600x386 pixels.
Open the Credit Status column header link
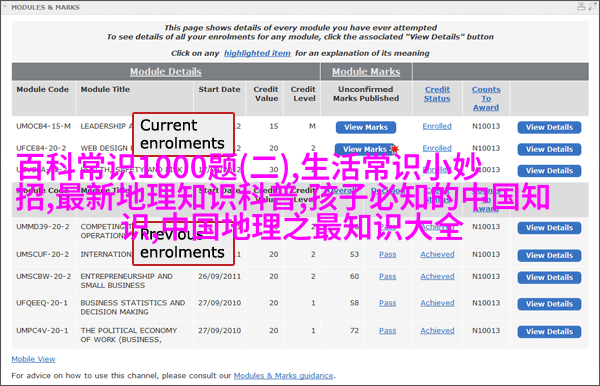point(437,94)
